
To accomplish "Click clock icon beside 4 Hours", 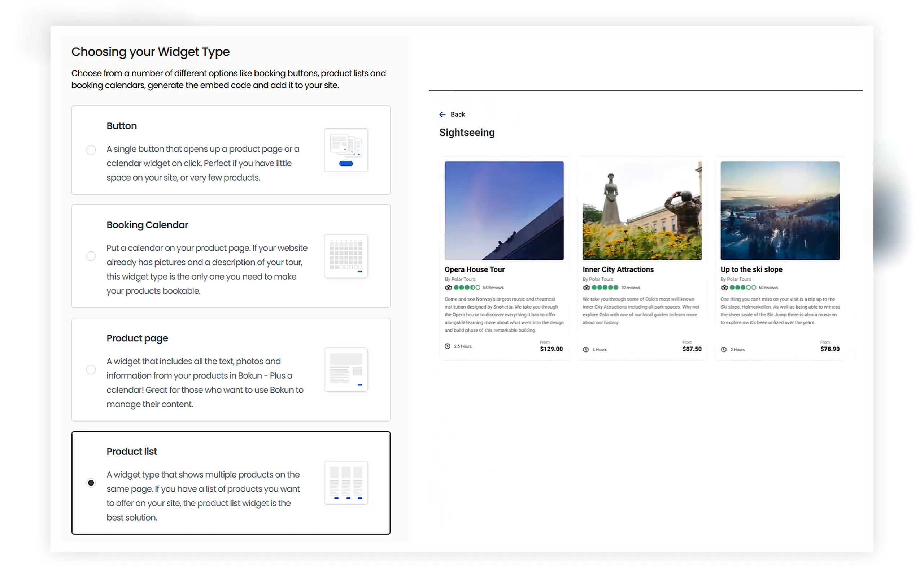I will pyautogui.click(x=586, y=350).
